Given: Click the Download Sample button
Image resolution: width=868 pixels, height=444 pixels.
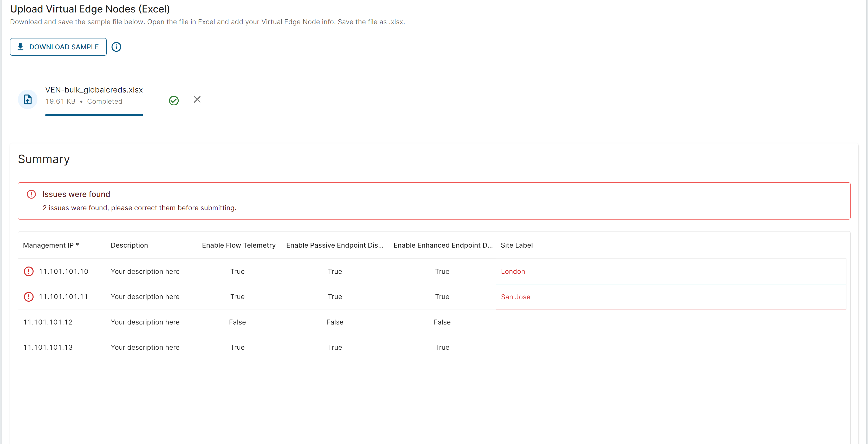Looking at the screenshot, I should click(58, 47).
